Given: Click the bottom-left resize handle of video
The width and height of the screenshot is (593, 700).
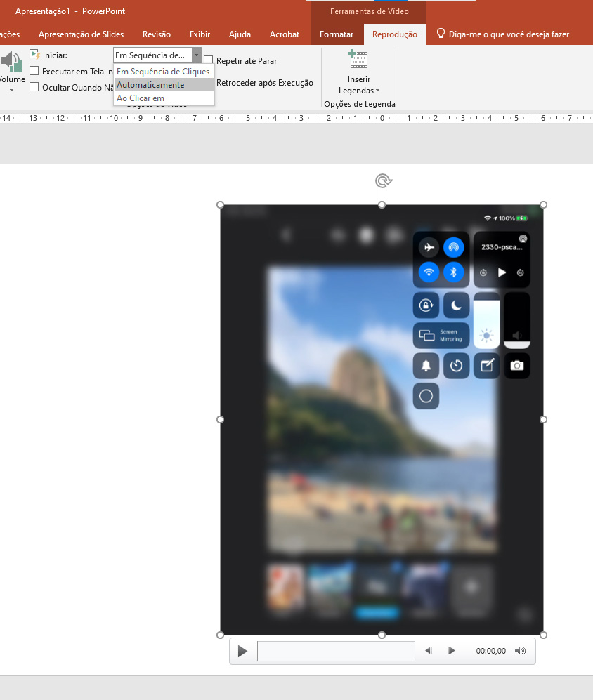Looking at the screenshot, I should [x=220, y=635].
